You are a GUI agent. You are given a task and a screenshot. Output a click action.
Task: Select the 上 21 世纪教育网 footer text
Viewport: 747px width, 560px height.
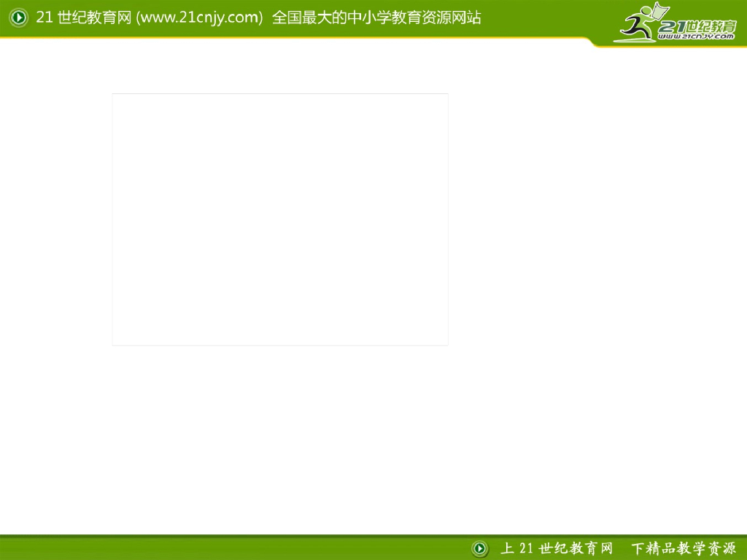click(557, 548)
